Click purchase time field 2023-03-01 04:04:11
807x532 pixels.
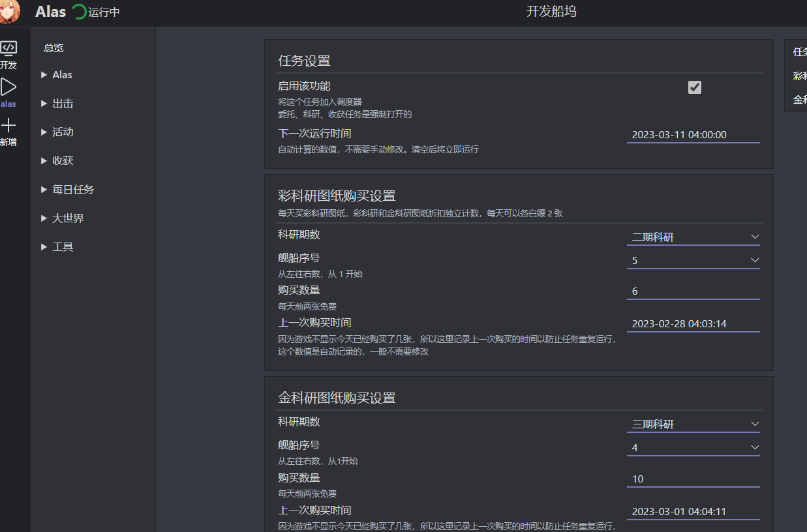click(x=693, y=512)
